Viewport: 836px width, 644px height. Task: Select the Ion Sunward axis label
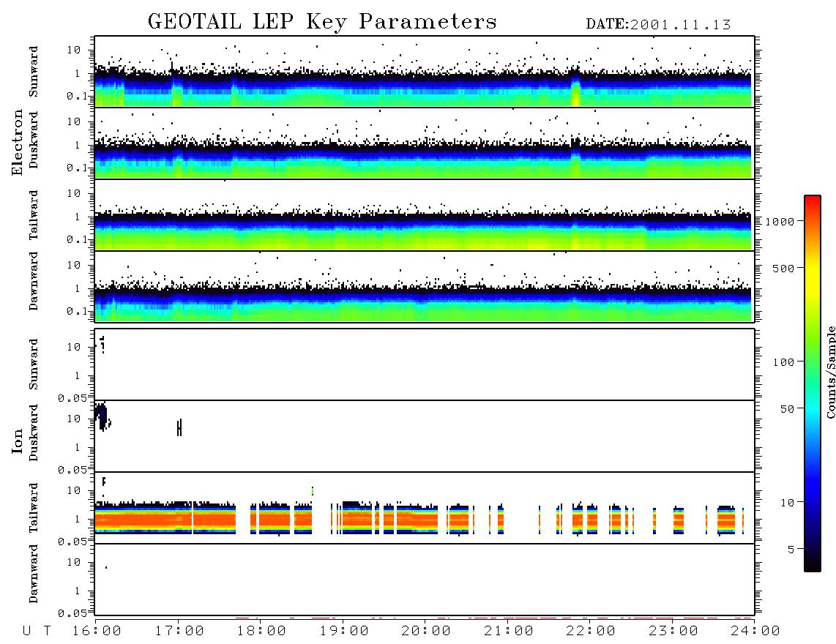(x=34, y=364)
